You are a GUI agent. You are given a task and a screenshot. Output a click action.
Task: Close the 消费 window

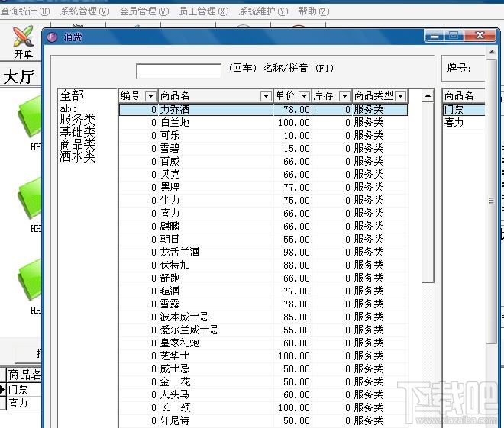480,36
